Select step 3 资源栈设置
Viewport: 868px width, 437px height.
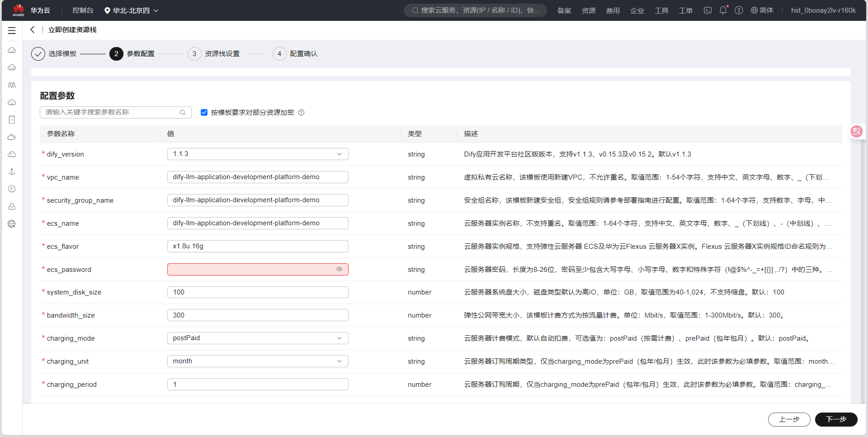214,54
